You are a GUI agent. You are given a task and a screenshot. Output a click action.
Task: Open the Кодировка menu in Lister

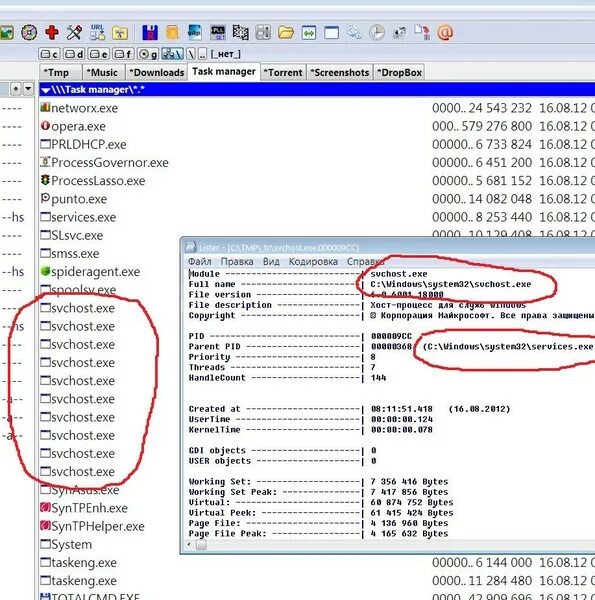click(313, 262)
